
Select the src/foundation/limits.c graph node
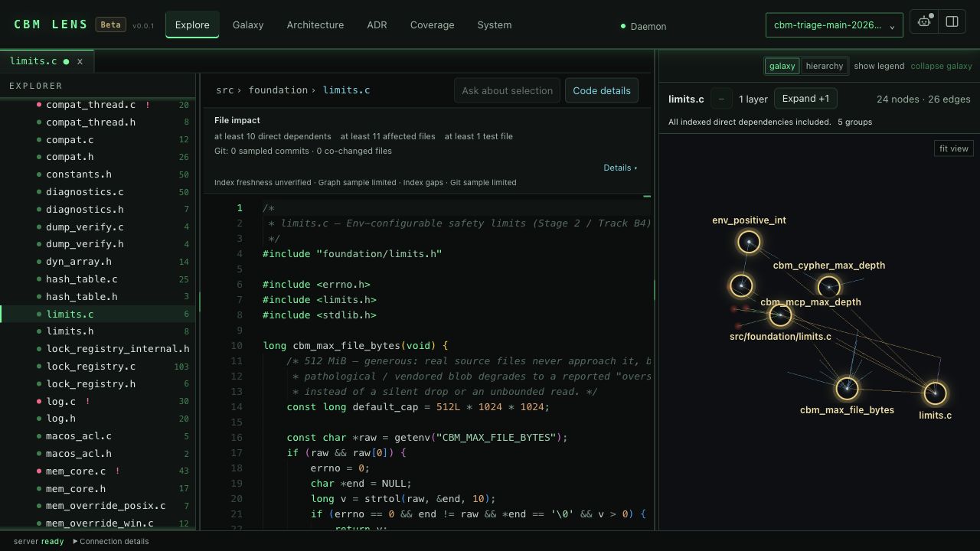pos(780,315)
